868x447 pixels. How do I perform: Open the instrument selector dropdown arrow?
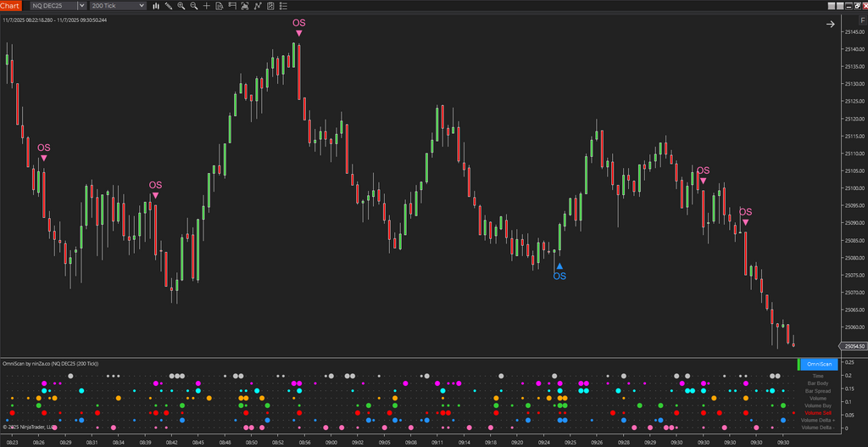click(82, 6)
